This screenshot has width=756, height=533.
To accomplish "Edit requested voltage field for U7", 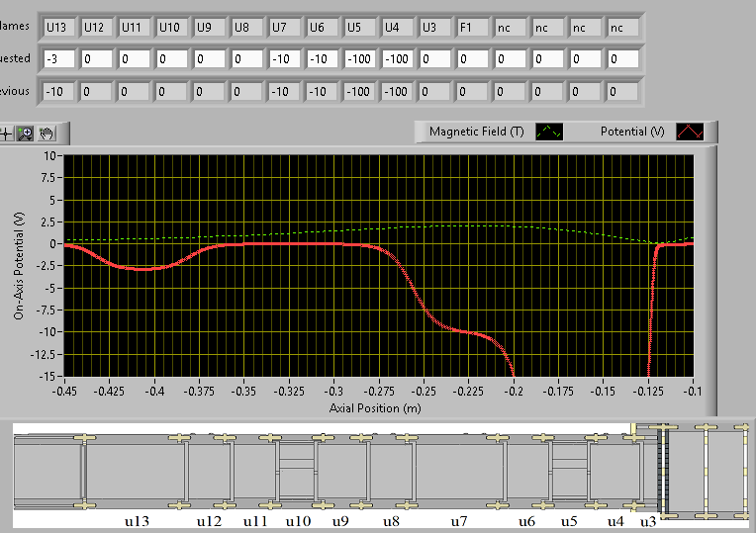I will tap(285, 59).
